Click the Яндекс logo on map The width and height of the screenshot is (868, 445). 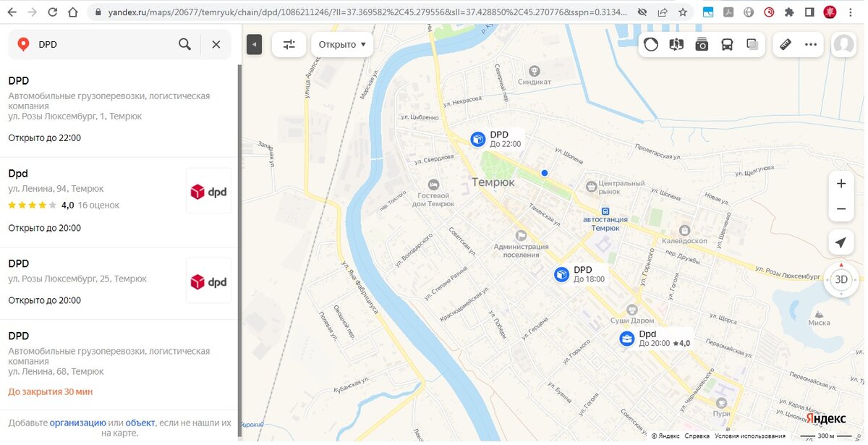826,419
